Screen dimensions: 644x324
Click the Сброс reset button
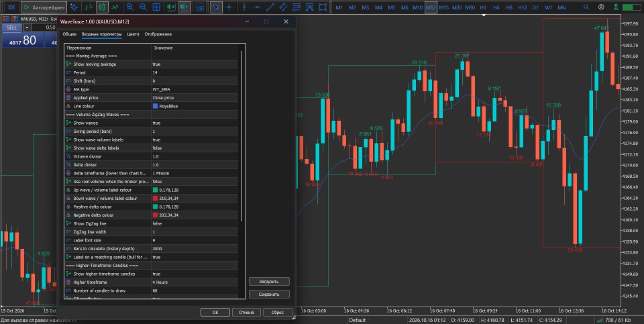click(278, 313)
